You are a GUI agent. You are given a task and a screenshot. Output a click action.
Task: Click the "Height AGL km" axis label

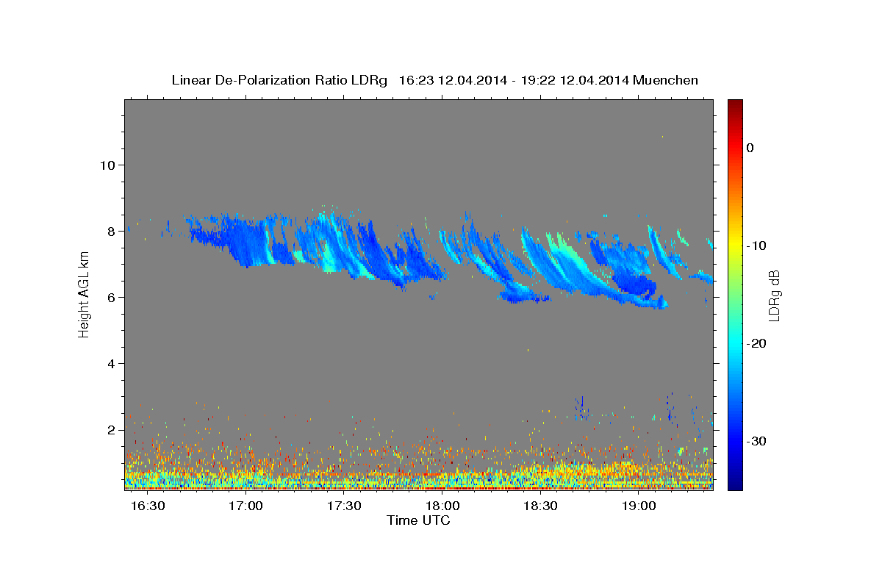(84, 295)
